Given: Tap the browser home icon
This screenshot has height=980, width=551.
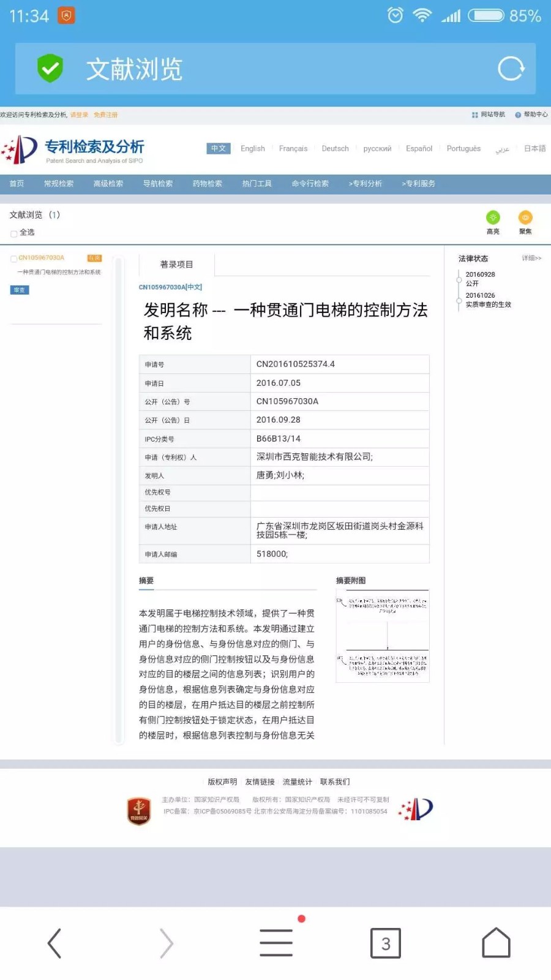Looking at the screenshot, I should [496, 943].
